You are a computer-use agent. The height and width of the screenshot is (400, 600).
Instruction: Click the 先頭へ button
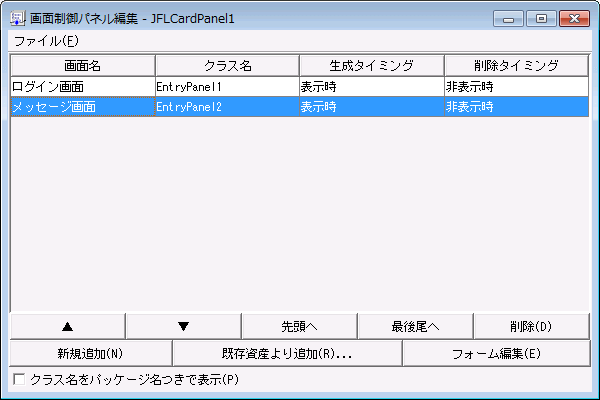[x=300, y=326]
